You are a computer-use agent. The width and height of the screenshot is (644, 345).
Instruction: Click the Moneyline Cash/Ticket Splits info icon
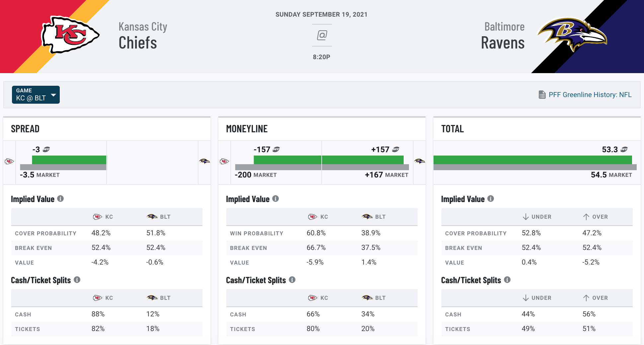tap(292, 280)
